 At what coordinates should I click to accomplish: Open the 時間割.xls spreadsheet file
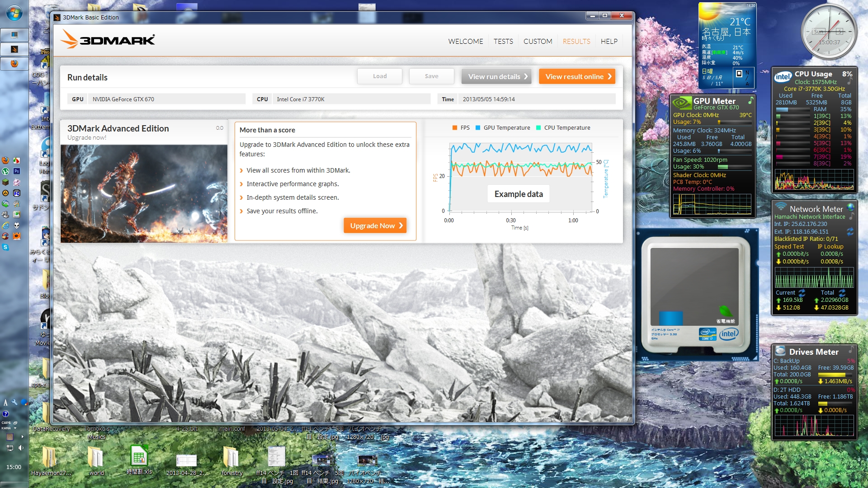coord(139,460)
